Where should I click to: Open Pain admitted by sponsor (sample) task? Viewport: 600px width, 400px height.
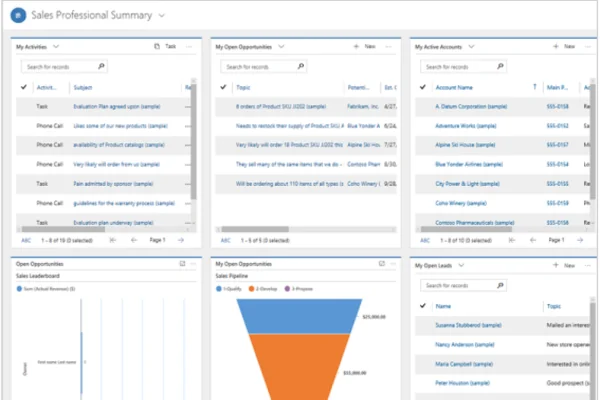113,184
